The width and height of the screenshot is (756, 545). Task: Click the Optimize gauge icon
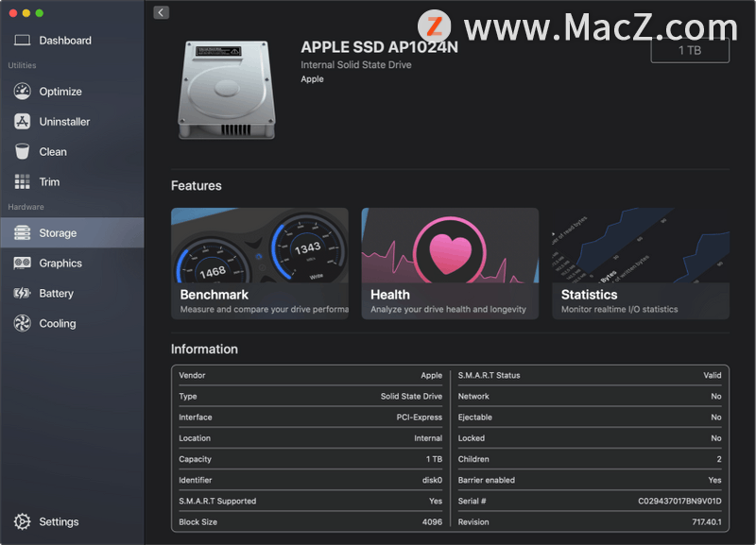pyautogui.click(x=22, y=91)
